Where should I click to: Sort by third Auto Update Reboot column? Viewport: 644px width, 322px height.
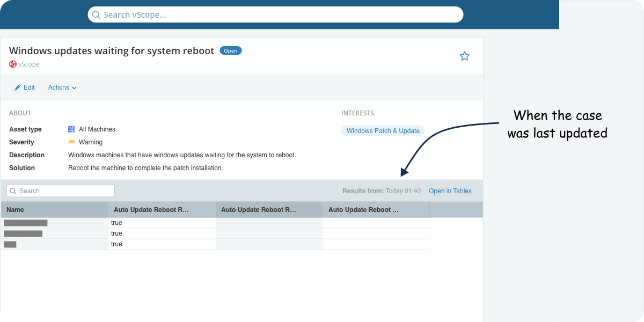(377, 210)
